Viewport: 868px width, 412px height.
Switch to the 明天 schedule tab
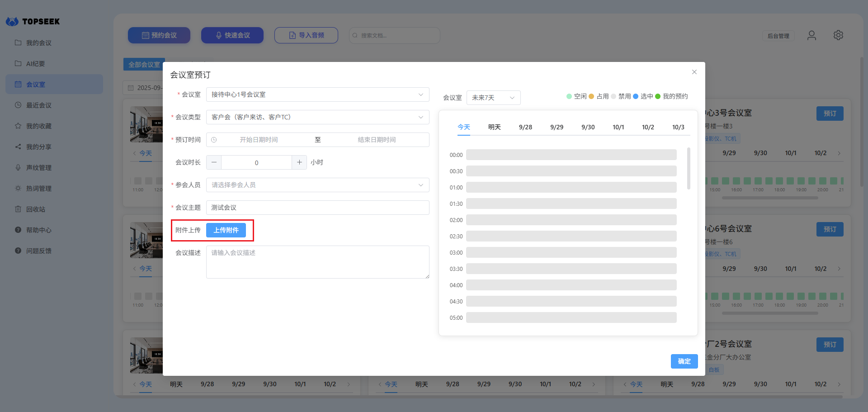(494, 127)
